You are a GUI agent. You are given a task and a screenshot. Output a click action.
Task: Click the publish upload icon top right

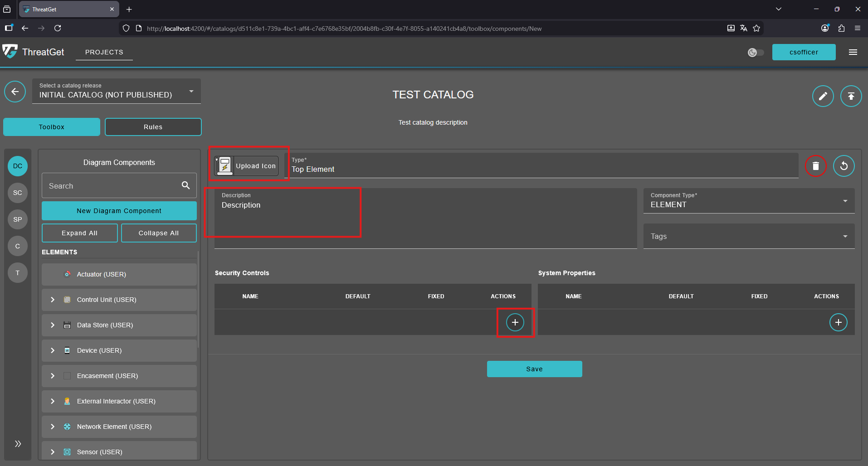[x=851, y=96]
